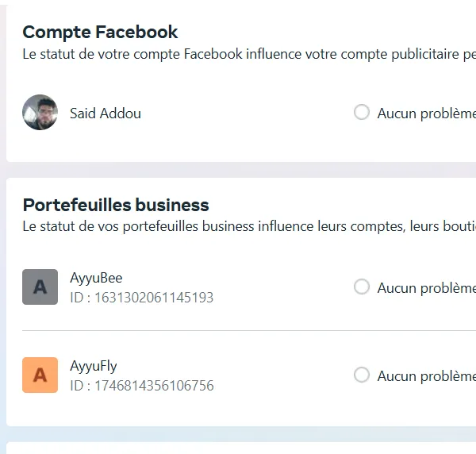Click the status circle in AyyuFly row
The width and height of the screenshot is (476, 454).
[362, 375]
